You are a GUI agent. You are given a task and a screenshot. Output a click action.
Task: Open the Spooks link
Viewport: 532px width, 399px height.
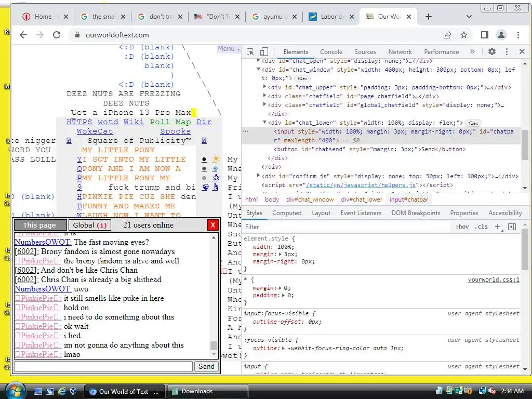coord(176,131)
